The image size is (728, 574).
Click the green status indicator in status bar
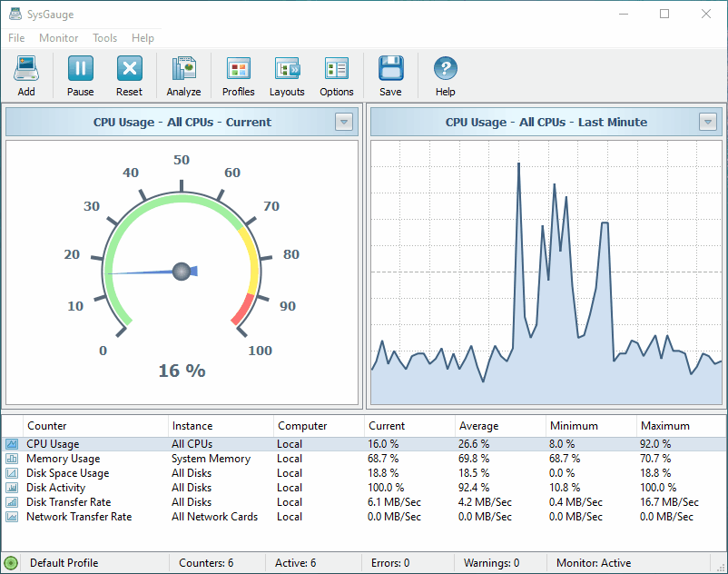click(x=11, y=563)
